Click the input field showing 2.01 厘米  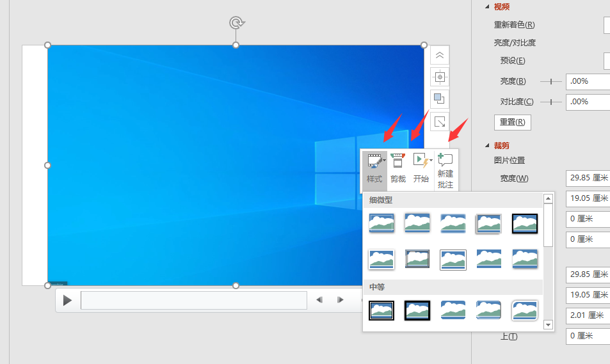588,315
